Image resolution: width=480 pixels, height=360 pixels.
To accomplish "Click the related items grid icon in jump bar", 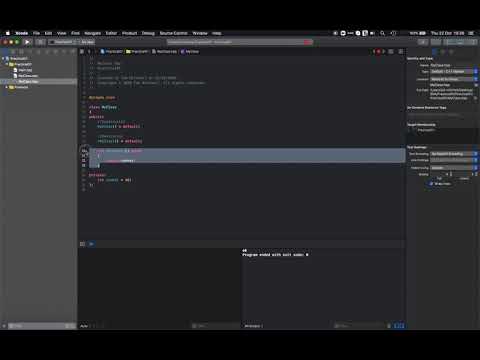I will coord(82,52).
